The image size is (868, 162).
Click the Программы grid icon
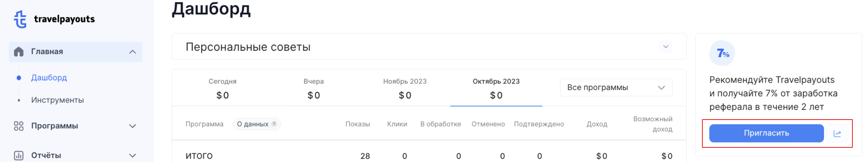(19, 126)
